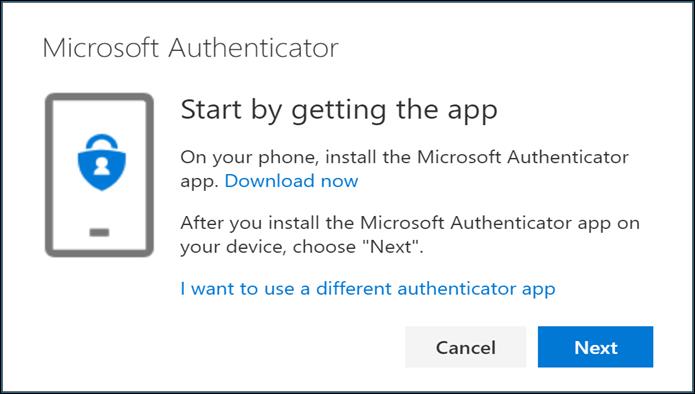Click the blank phone screen below the shield
The width and height of the screenshot is (695, 394).
99,208
